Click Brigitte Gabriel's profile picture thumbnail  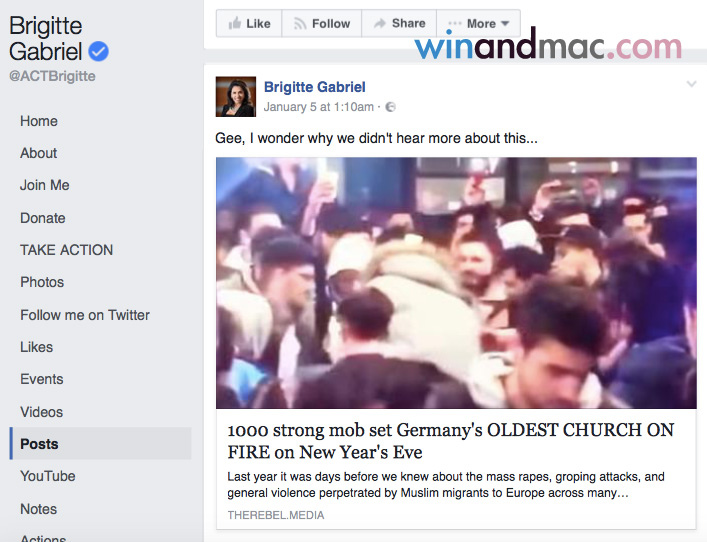click(x=236, y=96)
